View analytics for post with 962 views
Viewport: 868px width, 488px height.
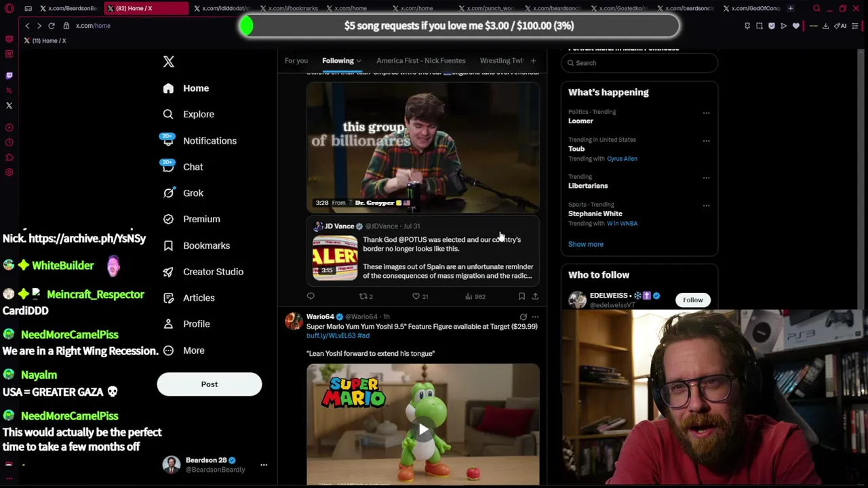tap(475, 296)
